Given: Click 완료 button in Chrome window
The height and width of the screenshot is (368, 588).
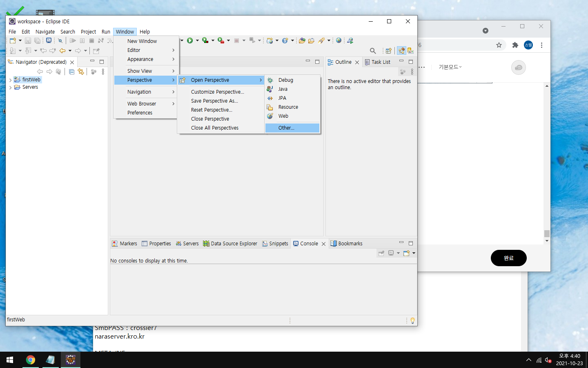Looking at the screenshot, I should (508, 258).
